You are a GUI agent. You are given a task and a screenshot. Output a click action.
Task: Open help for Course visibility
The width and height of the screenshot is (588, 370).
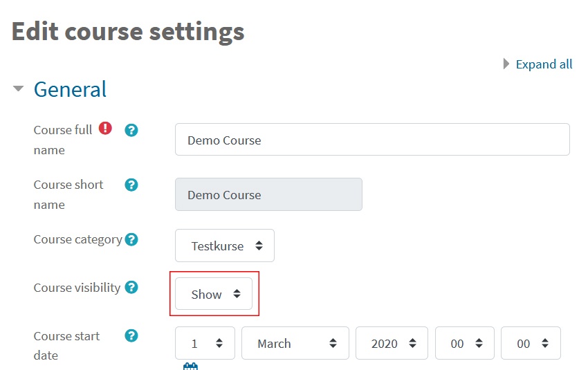click(x=131, y=288)
